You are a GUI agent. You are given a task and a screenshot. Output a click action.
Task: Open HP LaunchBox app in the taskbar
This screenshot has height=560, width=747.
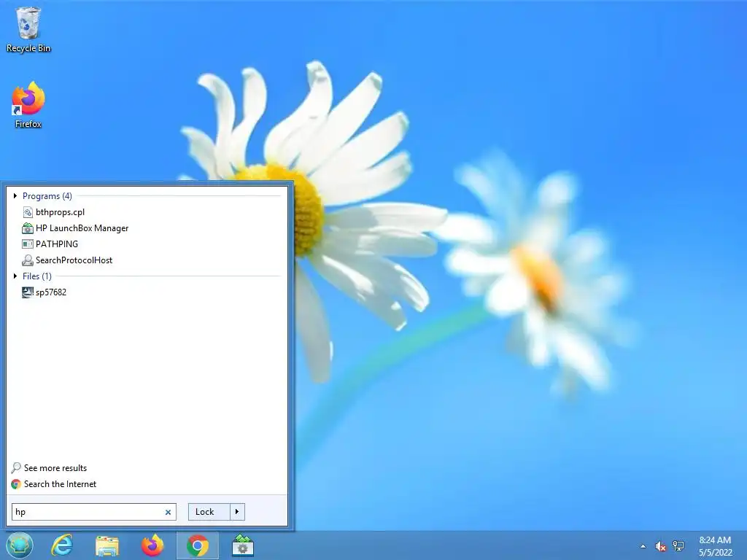coord(242,545)
